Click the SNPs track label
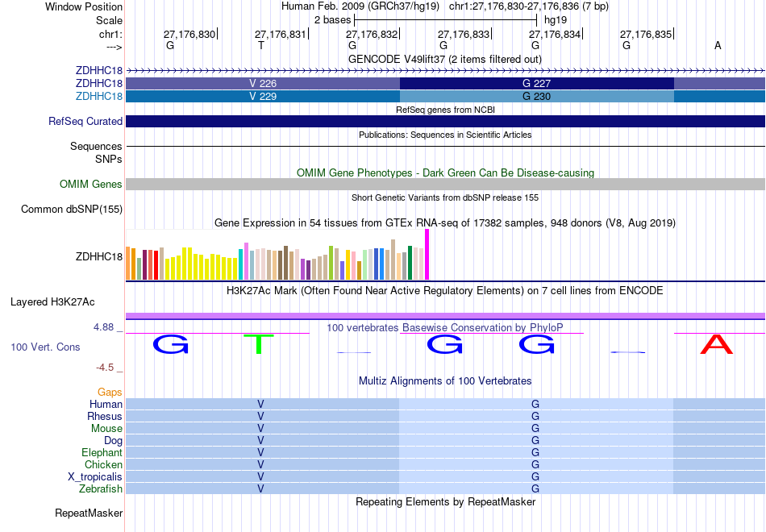The height and width of the screenshot is (532, 766). tap(109, 159)
